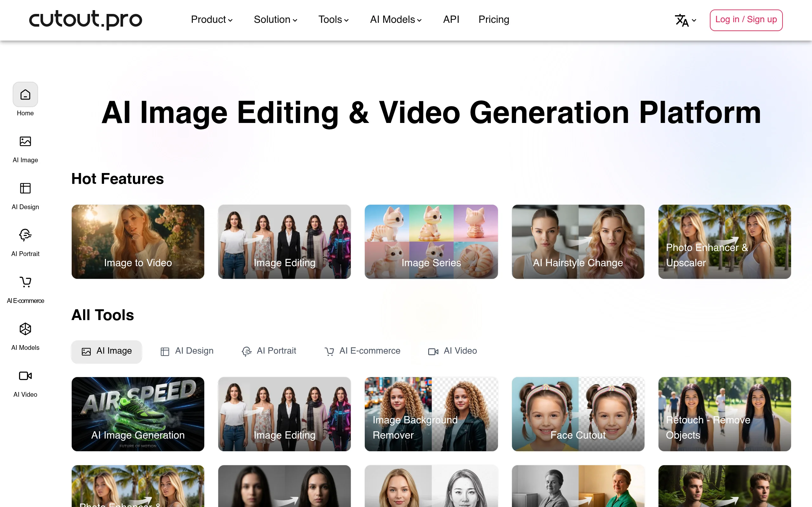812x507 pixels.
Task: Open the Tools dropdown menu
Action: click(333, 19)
